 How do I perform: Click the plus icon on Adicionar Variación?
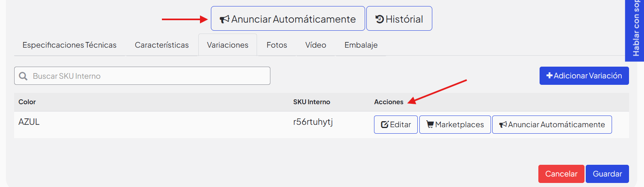point(549,76)
